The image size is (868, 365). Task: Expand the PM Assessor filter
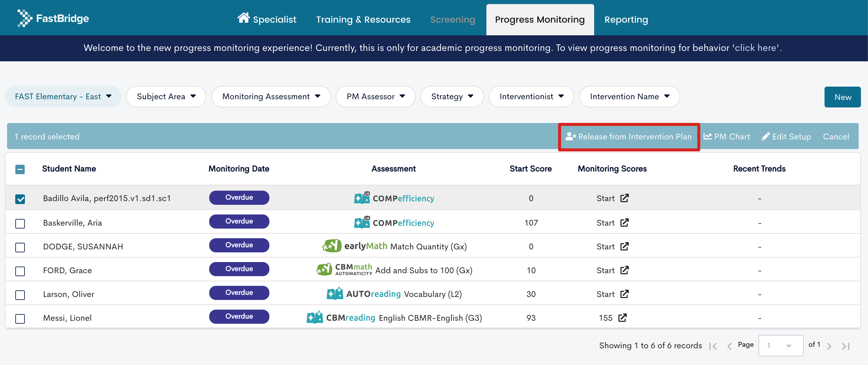click(x=376, y=97)
